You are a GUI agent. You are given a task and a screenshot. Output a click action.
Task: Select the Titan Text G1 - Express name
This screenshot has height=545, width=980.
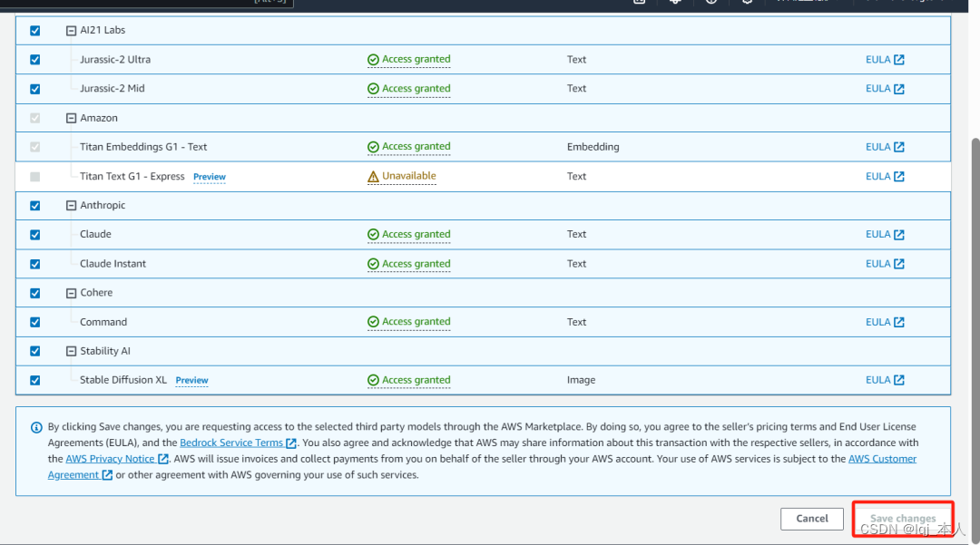pyautogui.click(x=132, y=176)
